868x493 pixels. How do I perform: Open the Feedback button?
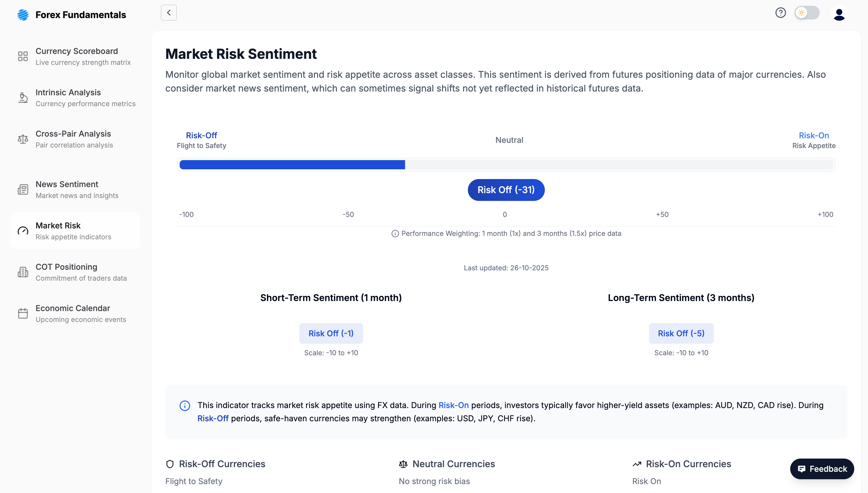click(x=822, y=469)
